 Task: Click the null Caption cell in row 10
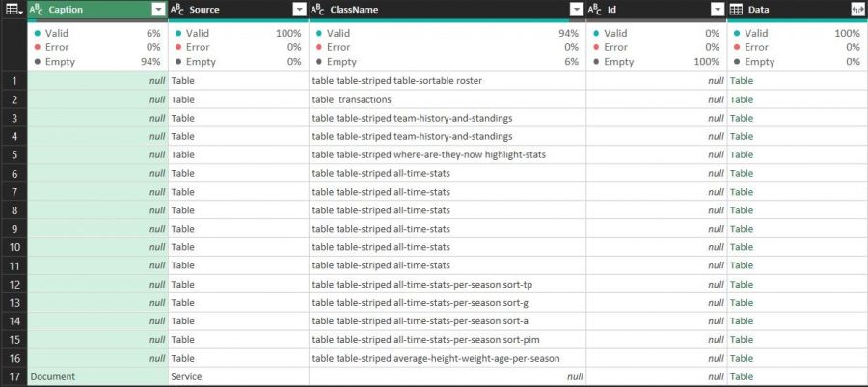pos(97,247)
